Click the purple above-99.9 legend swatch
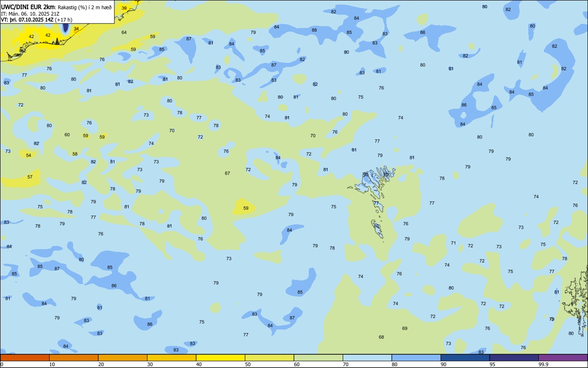 pos(563,357)
